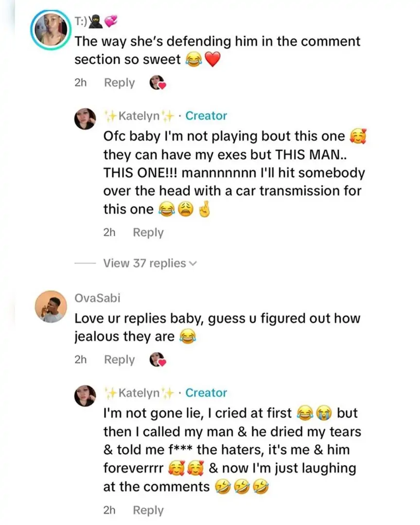Tap creator-liked badge beside OvaSabi's Reply
Viewport: 420px width, 525px height.
pos(157,360)
